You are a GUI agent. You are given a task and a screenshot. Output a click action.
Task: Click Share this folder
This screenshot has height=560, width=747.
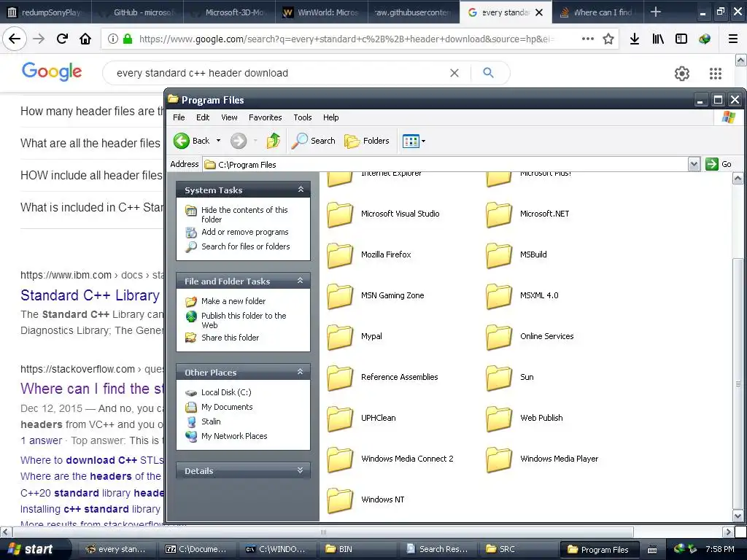click(222, 338)
